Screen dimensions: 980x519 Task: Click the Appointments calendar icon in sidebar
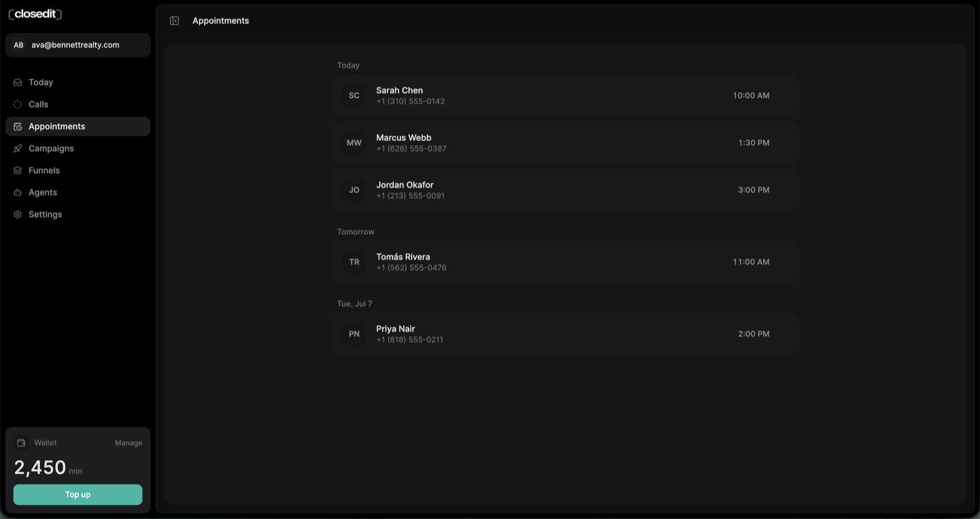click(18, 126)
